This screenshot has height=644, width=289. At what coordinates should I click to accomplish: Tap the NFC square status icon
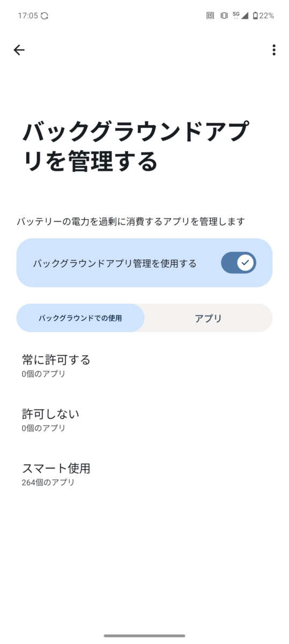click(x=210, y=16)
